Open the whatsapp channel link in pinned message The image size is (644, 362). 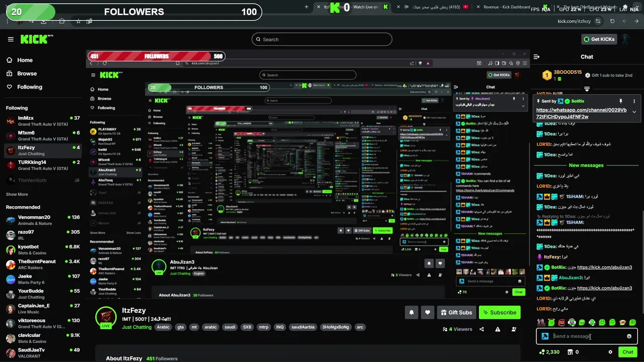[581, 113]
